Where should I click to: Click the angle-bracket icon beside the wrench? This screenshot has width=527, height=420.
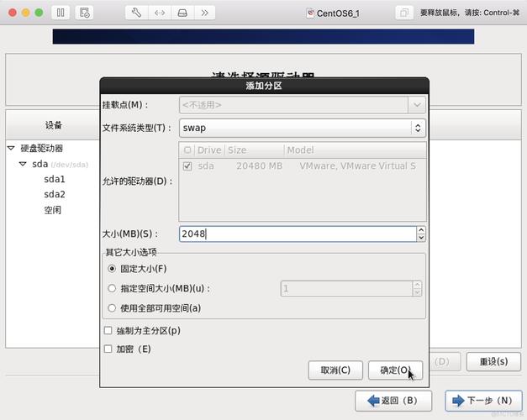click(160, 13)
